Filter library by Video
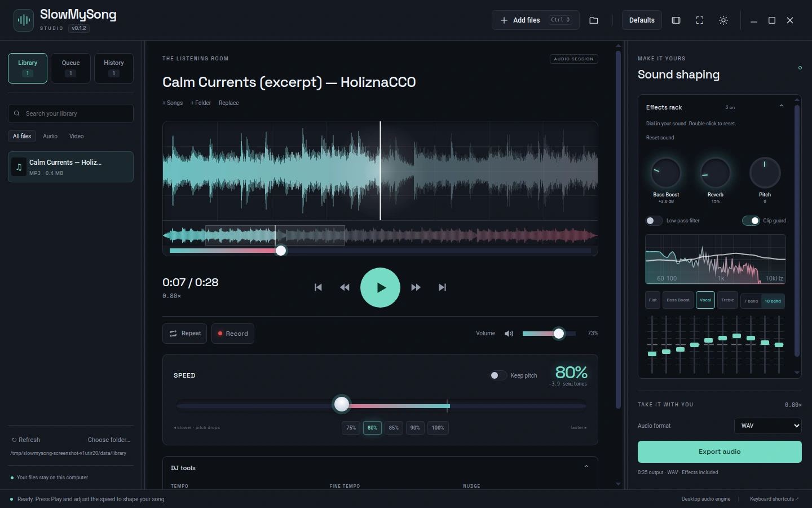 click(x=77, y=136)
